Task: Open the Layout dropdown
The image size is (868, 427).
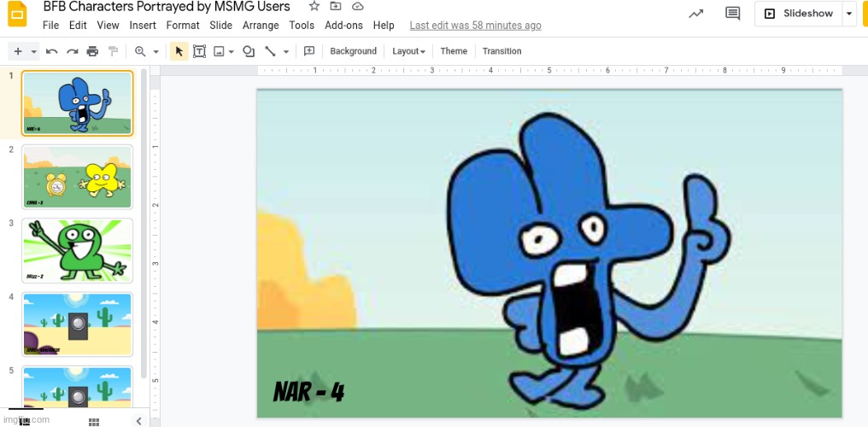Action: (408, 51)
